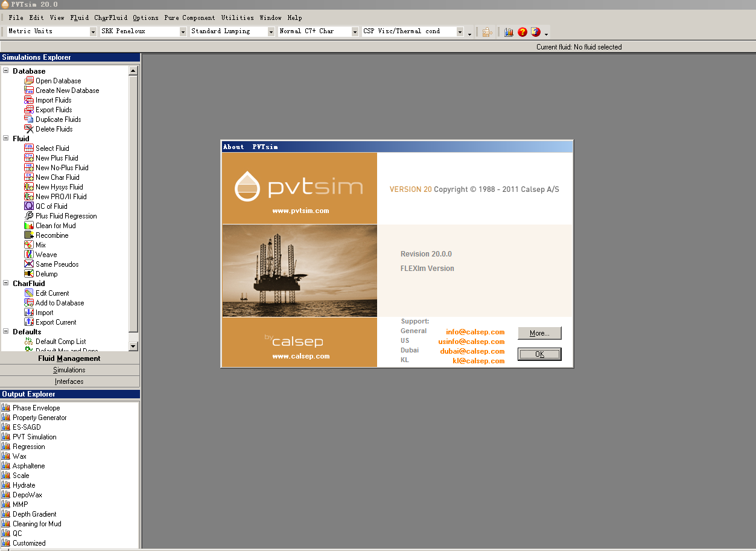756x551 pixels.
Task: Open the Metric Units dropdown
Action: (x=94, y=31)
